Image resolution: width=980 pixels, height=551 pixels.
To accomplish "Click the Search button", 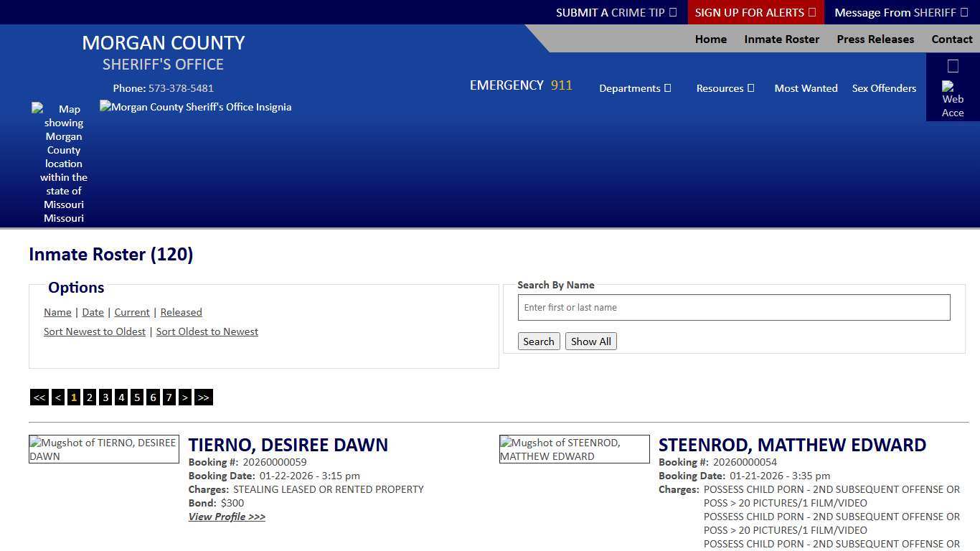I will click(538, 341).
